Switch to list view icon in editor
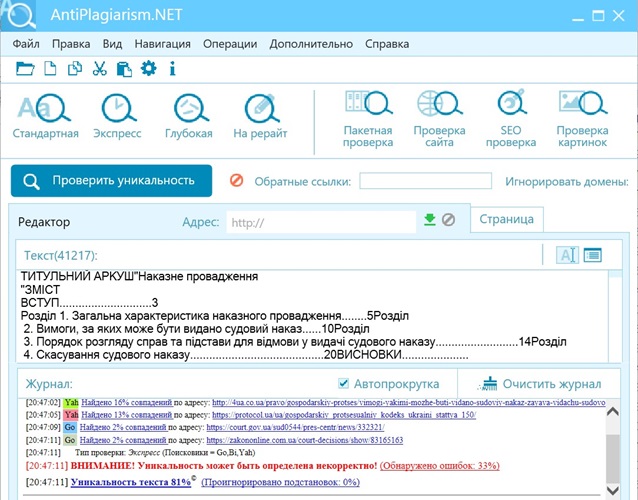This screenshot has height=500, width=638. (593, 255)
